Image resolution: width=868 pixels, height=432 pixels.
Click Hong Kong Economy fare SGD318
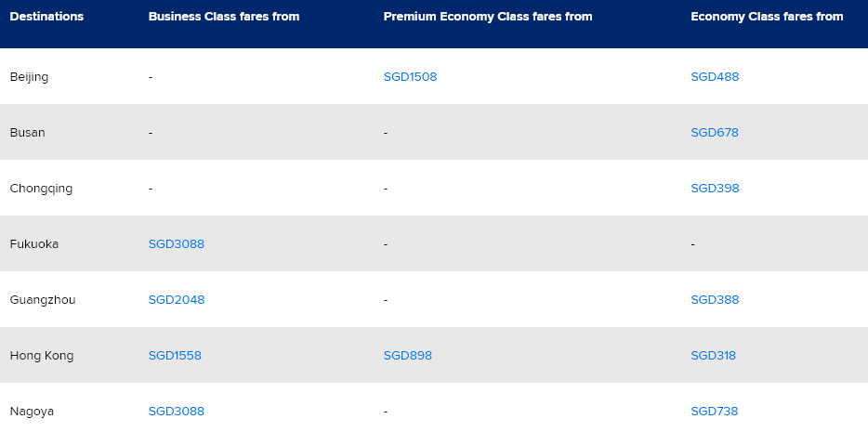(713, 356)
